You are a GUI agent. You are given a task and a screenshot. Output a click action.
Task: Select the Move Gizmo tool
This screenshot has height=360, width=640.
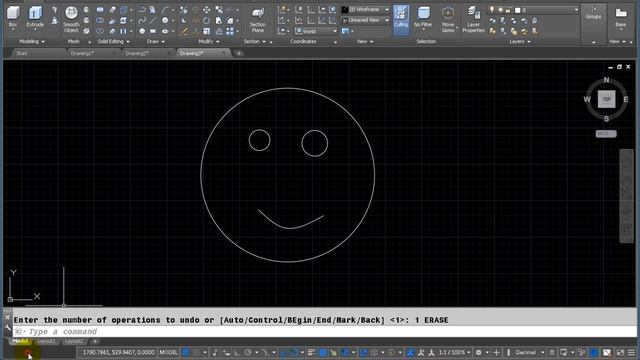(448, 20)
